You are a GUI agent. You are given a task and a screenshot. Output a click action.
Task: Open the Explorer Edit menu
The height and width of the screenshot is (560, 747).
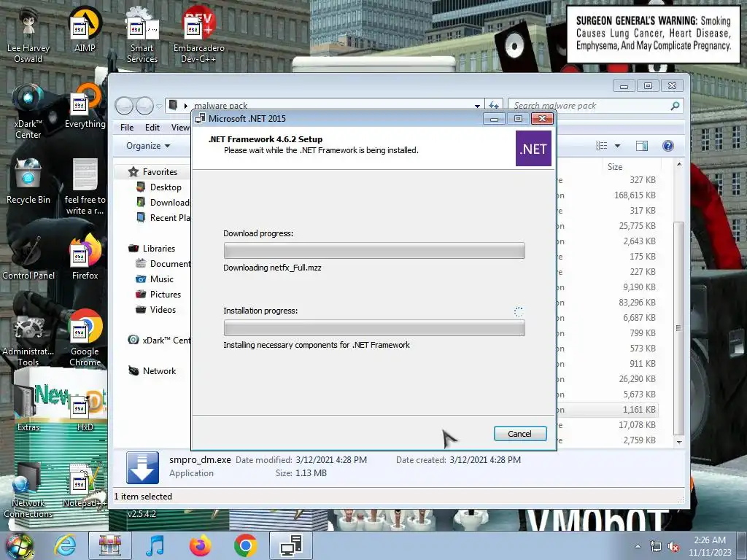[x=152, y=127]
